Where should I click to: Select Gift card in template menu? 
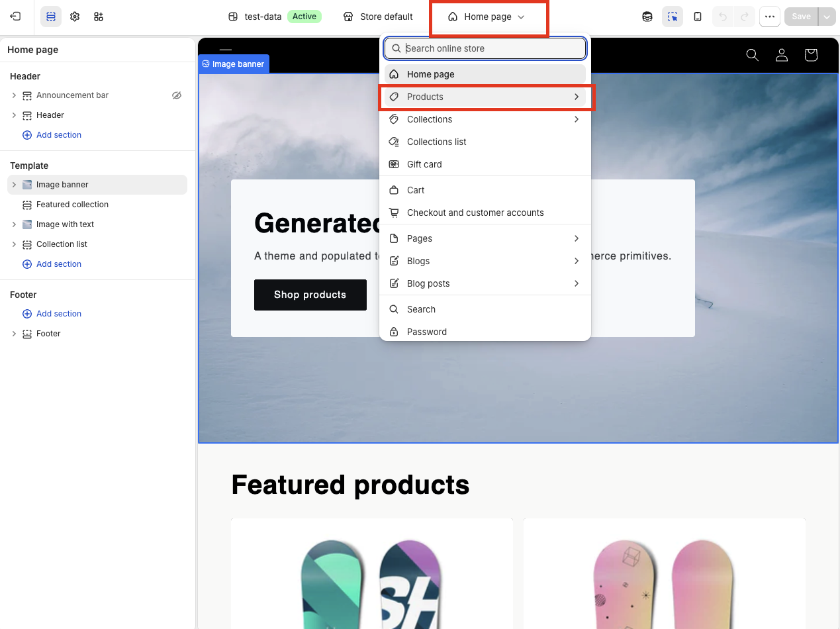pyautogui.click(x=485, y=164)
